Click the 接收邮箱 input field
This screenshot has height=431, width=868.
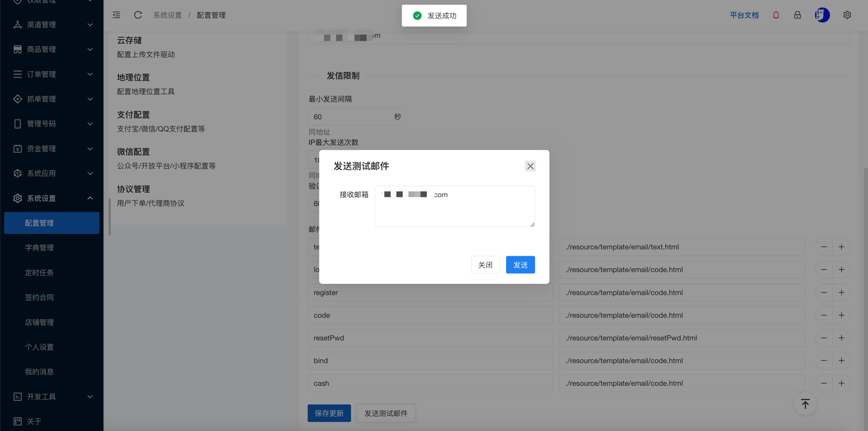(x=454, y=206)
